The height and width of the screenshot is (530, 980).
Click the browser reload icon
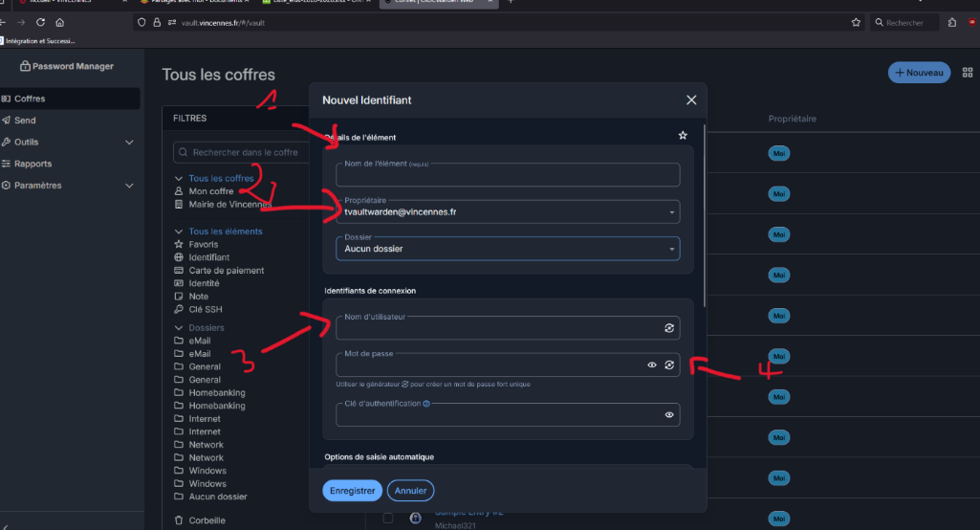point(40,23)
